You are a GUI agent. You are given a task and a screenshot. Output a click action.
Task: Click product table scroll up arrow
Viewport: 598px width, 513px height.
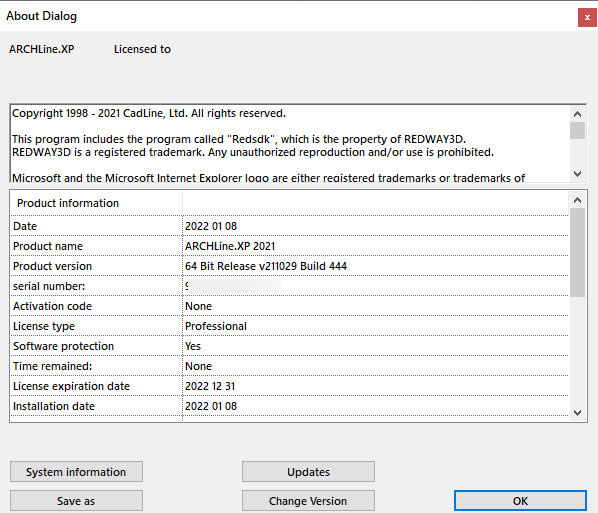pyautogui.click(x=577, y=200)
